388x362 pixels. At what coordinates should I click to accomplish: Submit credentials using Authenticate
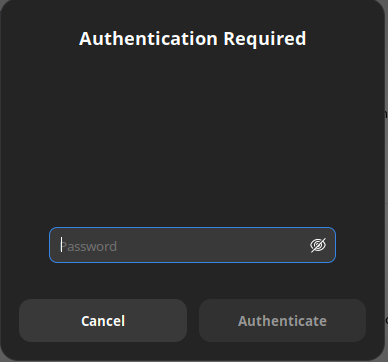click(x=282, y=320)
